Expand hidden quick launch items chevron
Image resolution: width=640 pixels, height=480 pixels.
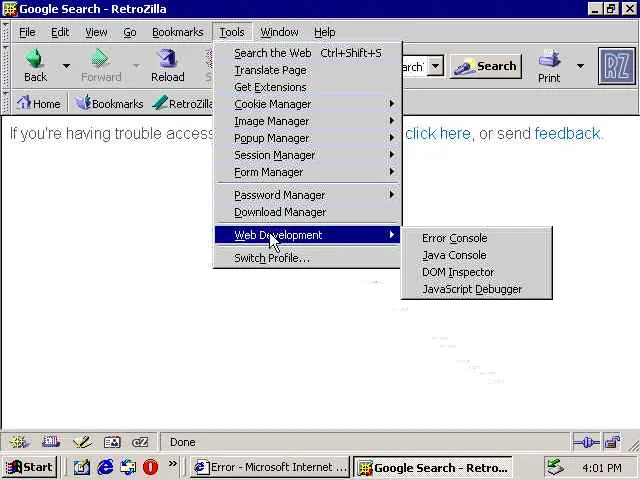coord(173,463)
